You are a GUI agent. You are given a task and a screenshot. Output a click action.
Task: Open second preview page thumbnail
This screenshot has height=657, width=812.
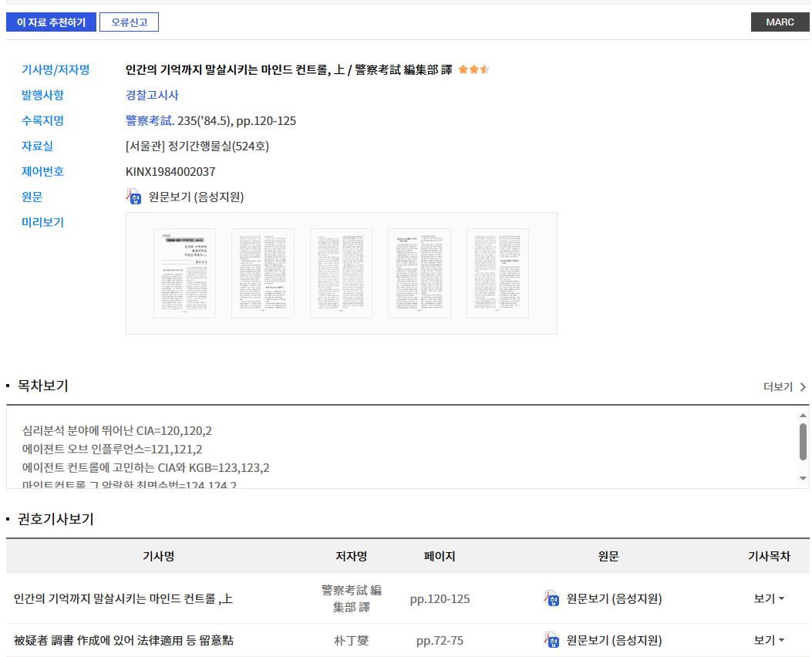click(x=262, y=273)
